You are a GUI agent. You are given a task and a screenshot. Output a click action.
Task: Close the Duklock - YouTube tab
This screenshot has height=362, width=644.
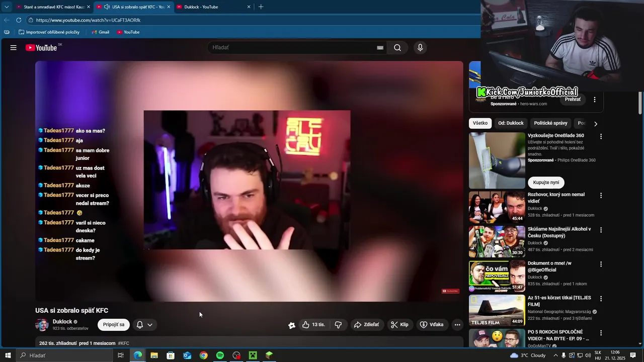(x=249, y=7)
